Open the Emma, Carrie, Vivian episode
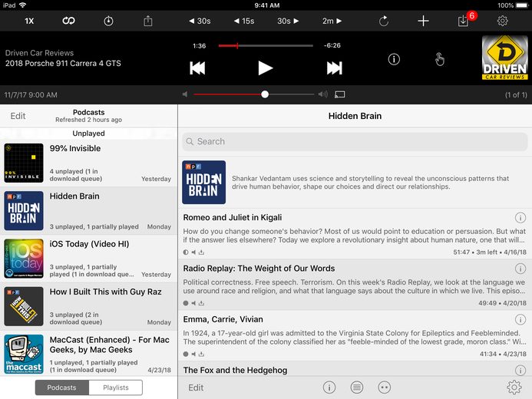Screen dimensions: 532x399 [x=355, y=335]
